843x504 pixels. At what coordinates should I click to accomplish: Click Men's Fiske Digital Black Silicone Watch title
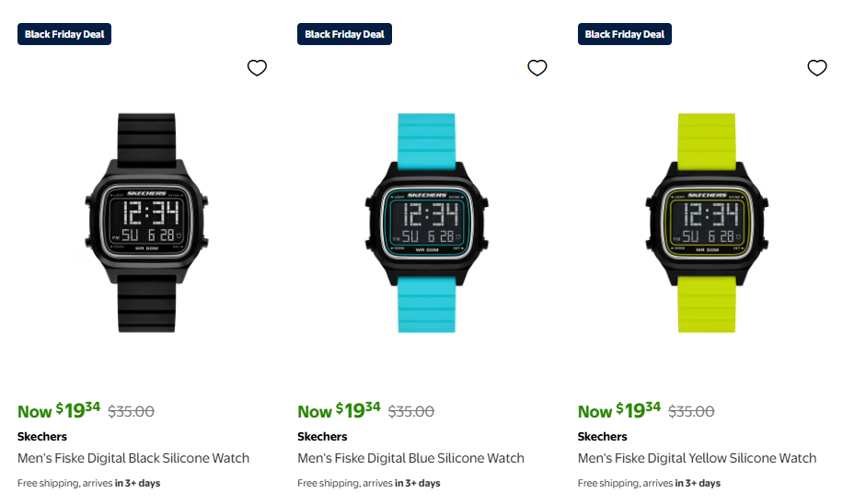pos(133,458)
